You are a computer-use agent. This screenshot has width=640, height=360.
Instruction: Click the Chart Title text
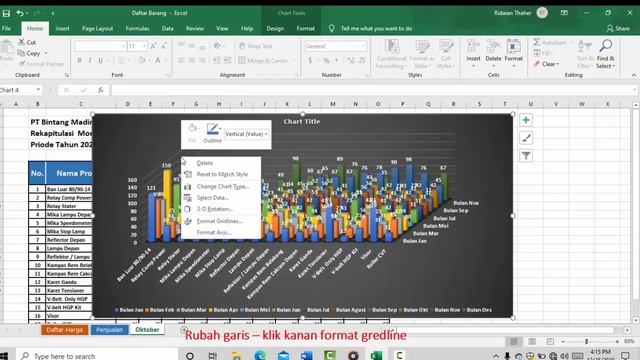[x=302, y=121]
